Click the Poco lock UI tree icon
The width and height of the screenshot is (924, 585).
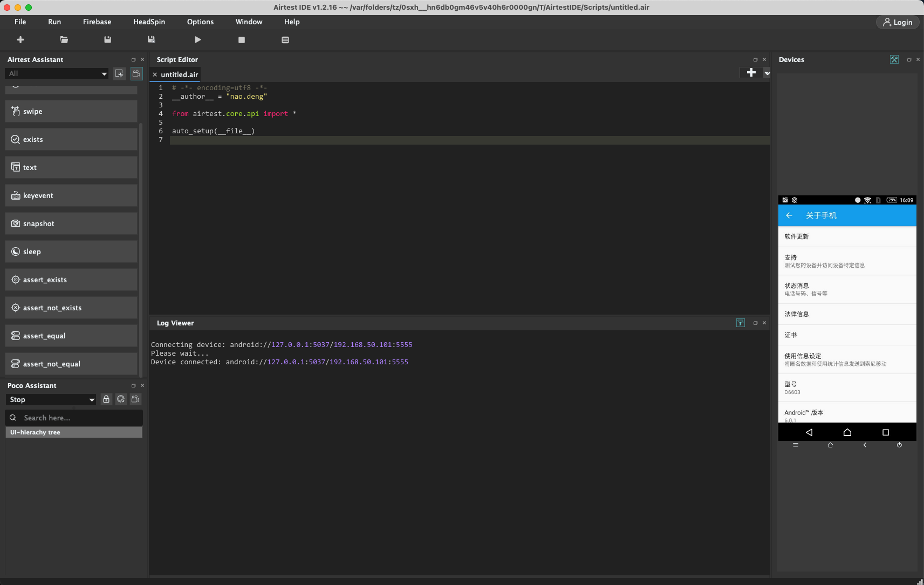(106, 399)
